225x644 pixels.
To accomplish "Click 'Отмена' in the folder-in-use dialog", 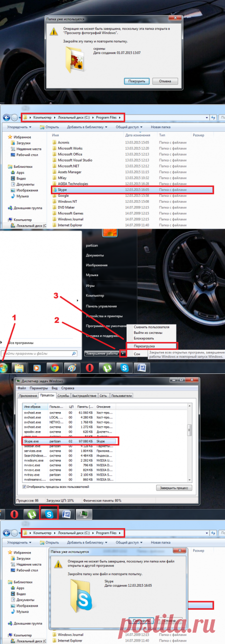I will pos(165,81).
